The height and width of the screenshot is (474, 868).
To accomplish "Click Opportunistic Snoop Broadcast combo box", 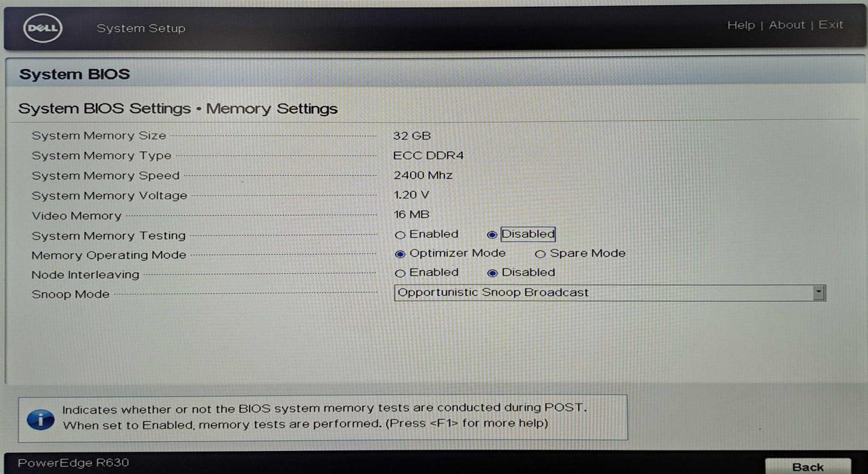I will pos(610,293).
